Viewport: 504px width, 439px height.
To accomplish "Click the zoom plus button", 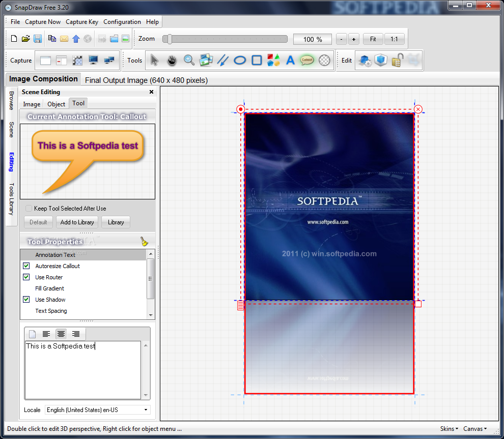I will point(354,39).
